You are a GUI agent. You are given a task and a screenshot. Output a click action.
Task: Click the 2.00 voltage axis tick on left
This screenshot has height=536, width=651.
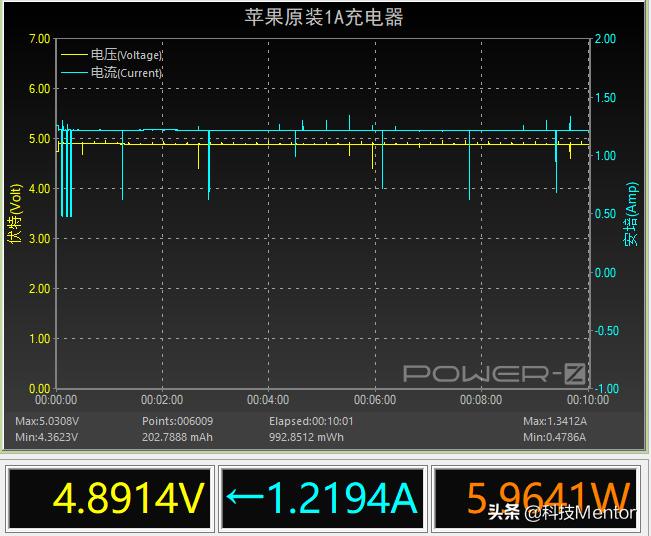[x=39, y=289]
